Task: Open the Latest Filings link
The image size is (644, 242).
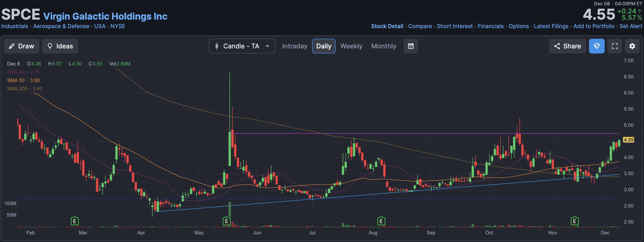Action: [551, 26]
